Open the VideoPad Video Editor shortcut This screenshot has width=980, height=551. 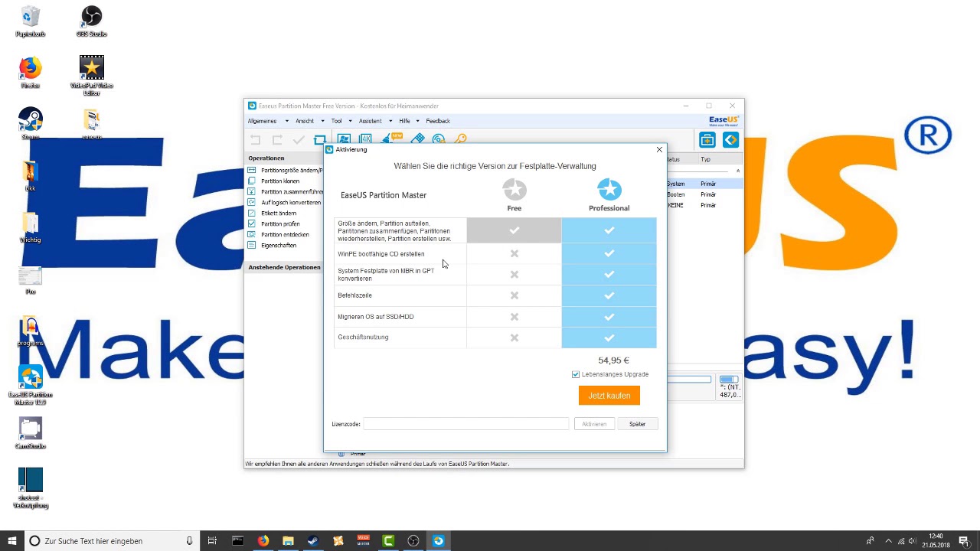[92, 75]
